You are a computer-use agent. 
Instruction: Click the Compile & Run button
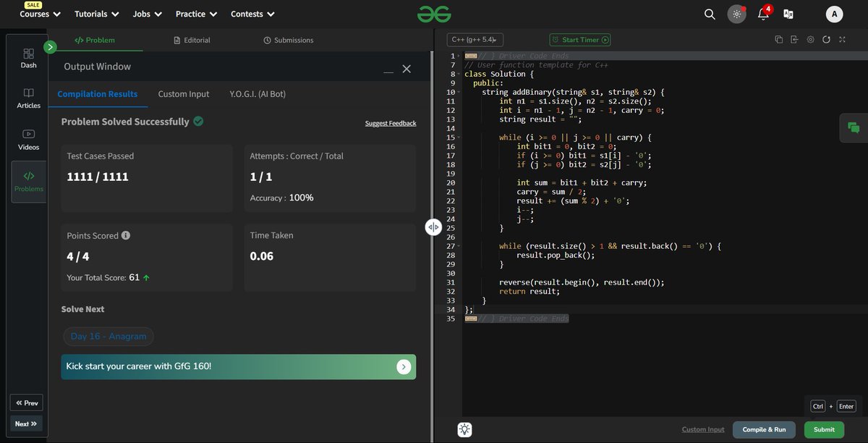coord(764,429)
